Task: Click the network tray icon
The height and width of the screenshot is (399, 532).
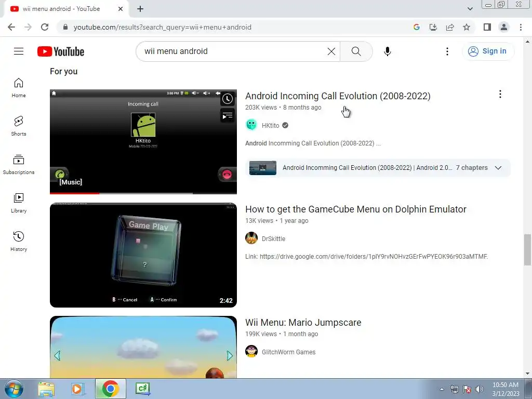Action: tap(454, 389)
